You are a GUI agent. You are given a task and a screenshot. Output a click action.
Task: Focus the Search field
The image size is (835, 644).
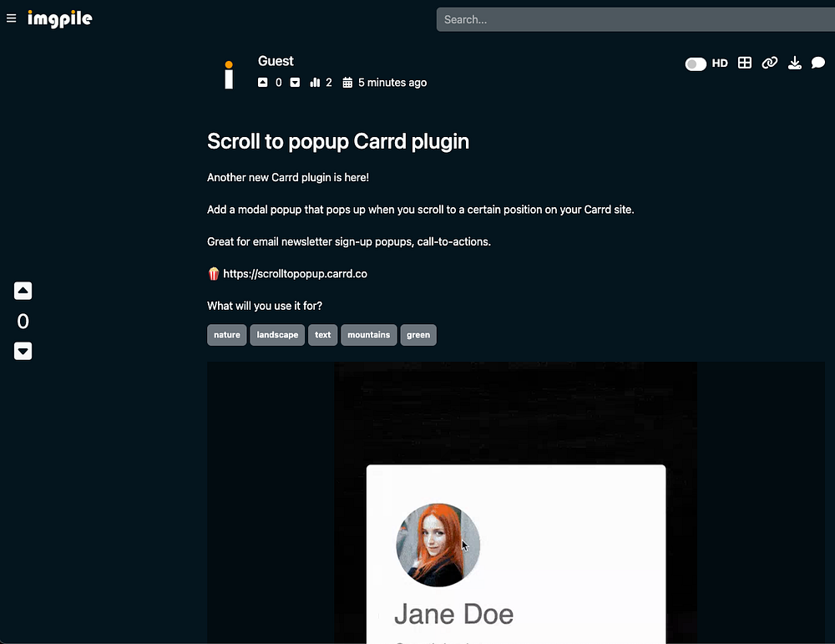tap(635, 20)
